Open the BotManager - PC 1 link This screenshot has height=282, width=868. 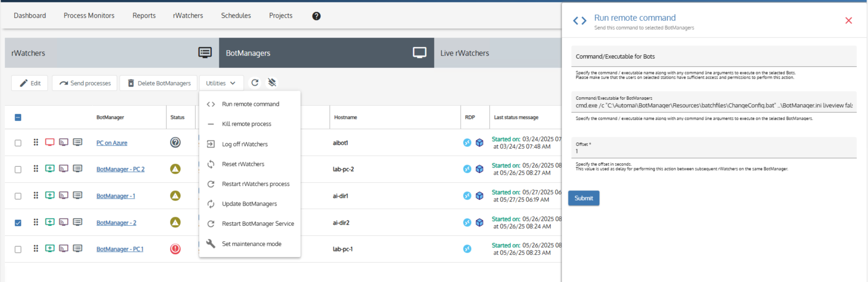point(120,249)
